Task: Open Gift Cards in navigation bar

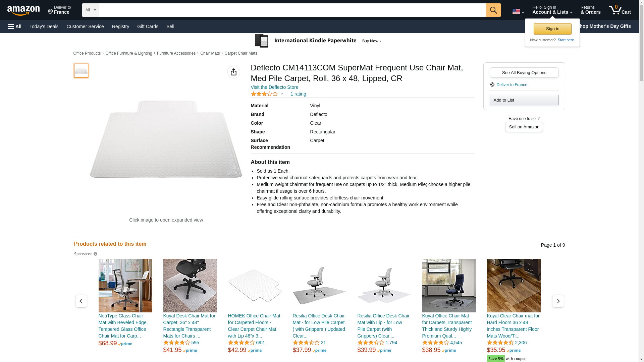Action: point(148,26)
